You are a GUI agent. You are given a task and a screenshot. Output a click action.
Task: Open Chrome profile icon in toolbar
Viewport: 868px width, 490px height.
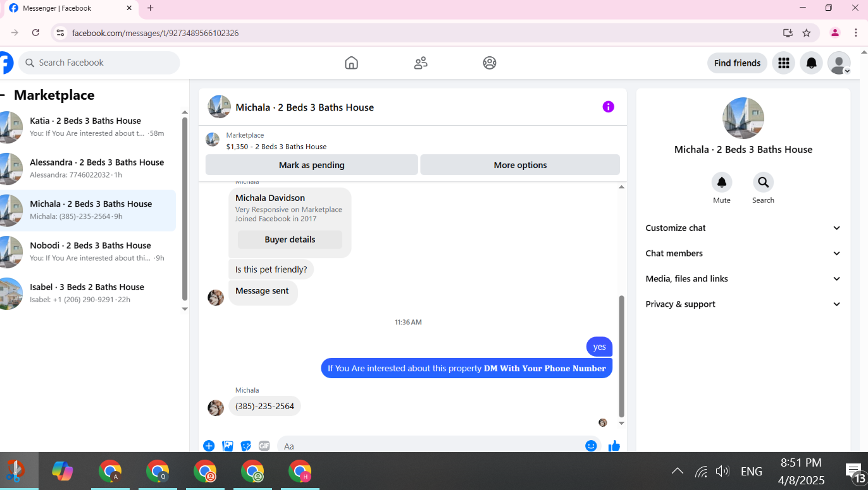pyautogui.click(x=835, y=33)
